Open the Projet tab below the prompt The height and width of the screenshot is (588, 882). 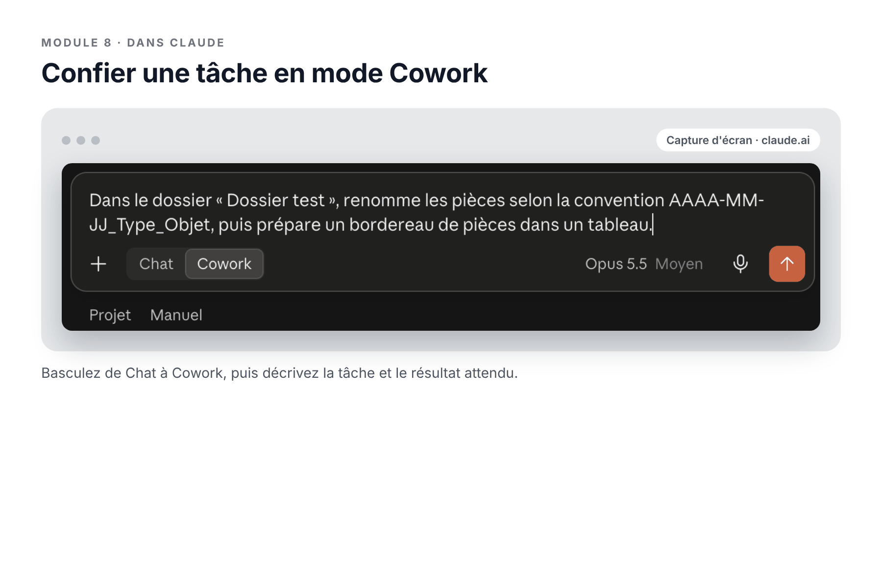110,315
